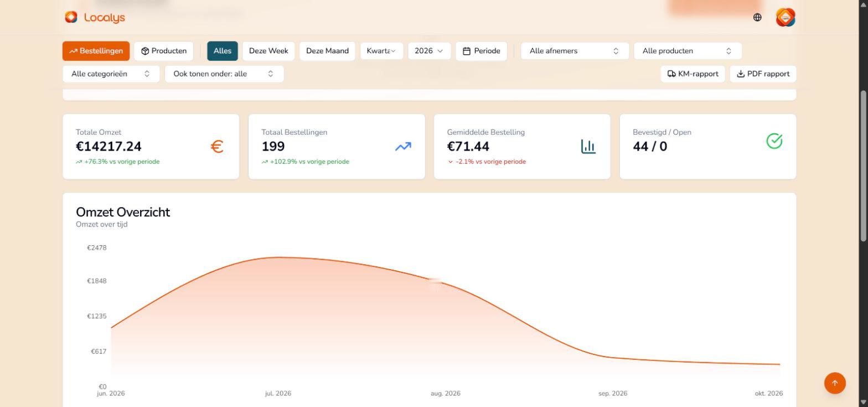Image resolution: width=868 pixels, height=407 pixels.
Task: Switch to the Bestellingen tab
Action: click(96, 51)
